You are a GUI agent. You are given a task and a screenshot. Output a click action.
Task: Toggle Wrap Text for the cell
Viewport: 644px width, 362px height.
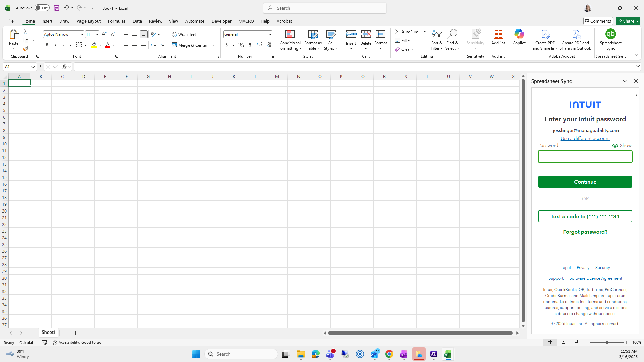[184, 34]
